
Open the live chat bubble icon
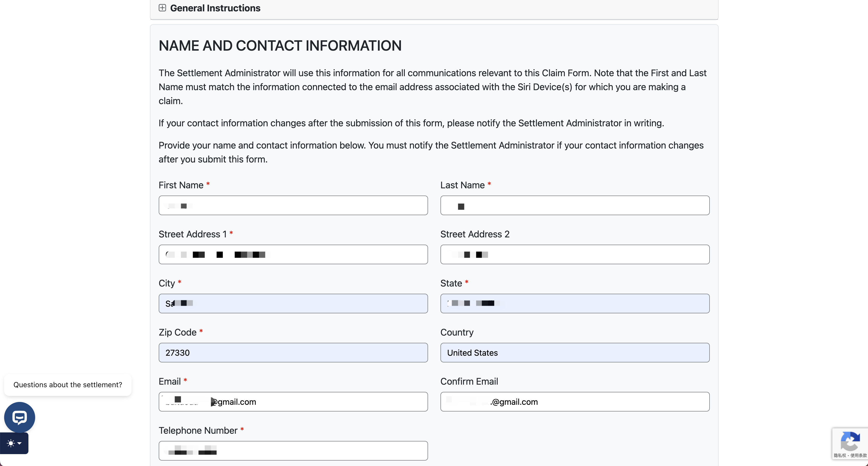[20, 417]
